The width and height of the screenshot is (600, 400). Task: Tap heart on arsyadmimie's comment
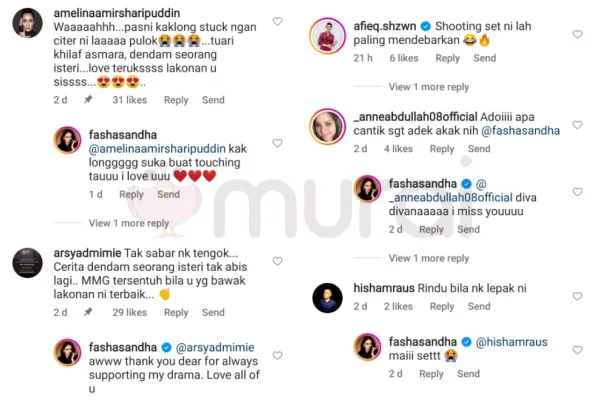coord(277,261)
